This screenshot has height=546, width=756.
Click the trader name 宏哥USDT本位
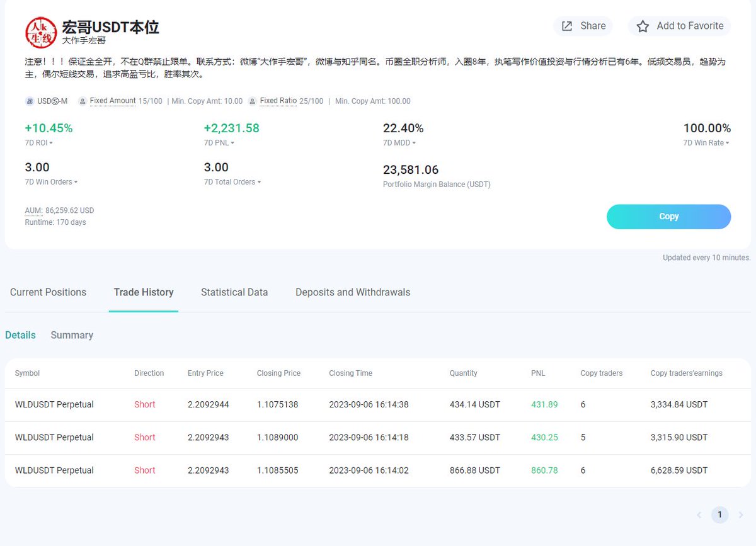coord(110,27)
